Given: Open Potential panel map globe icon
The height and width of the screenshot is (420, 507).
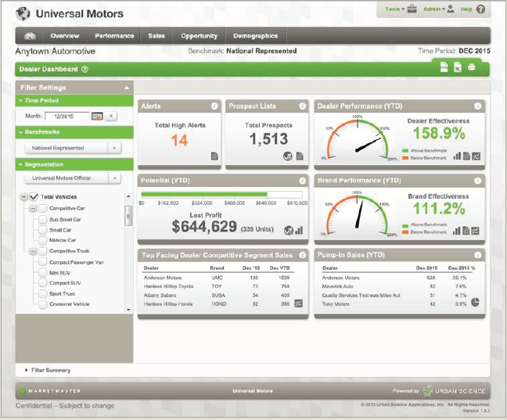Looking at the screenshot, I should 289,230.
